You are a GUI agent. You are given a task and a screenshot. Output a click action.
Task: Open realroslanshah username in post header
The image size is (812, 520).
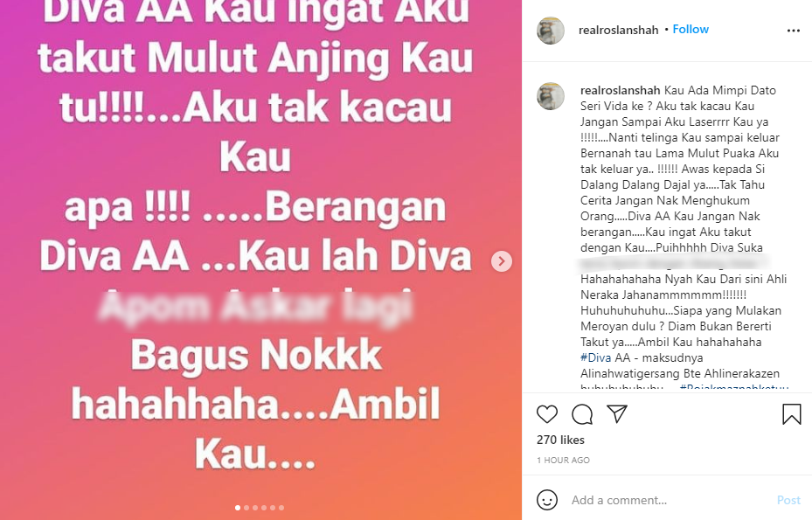(x=618, y=30)
